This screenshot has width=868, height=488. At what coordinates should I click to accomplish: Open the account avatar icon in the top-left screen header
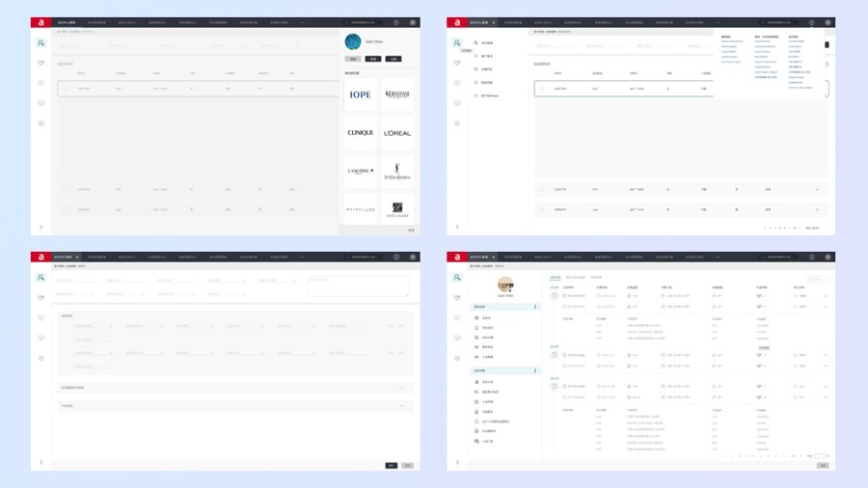(x=413, y=23)
